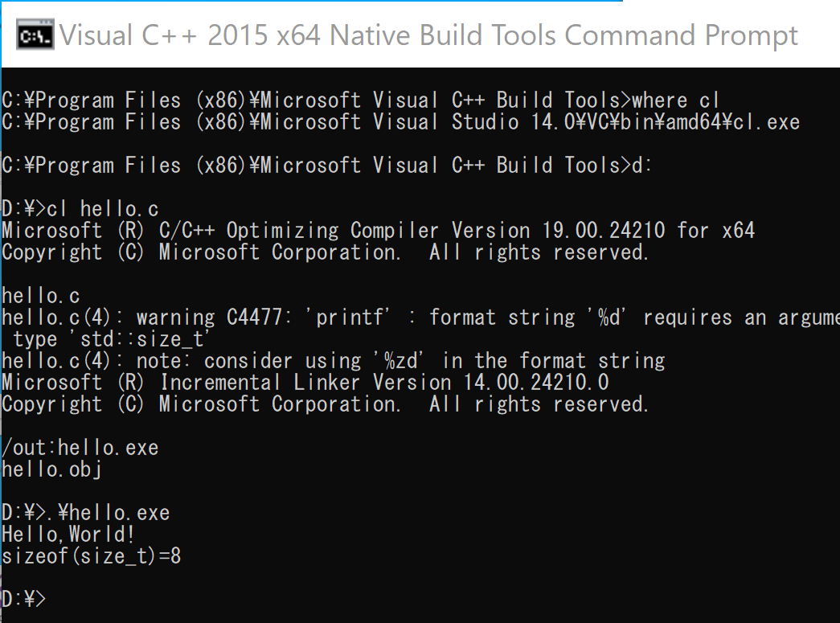The height and width of the screenshot is (623, 840).
Task: Click the Incremental Linker Version 14.00.24210.0 line
Action: 305,383
